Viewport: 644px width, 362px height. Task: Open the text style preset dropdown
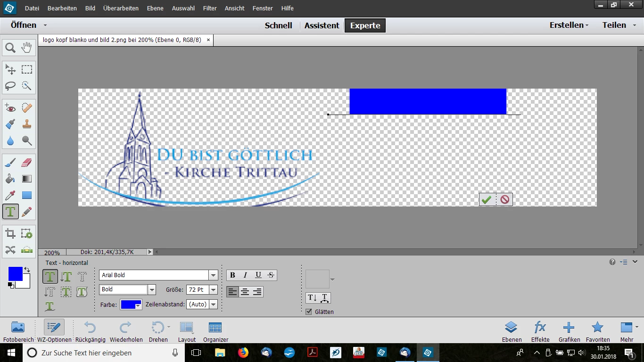pos(332,280)
